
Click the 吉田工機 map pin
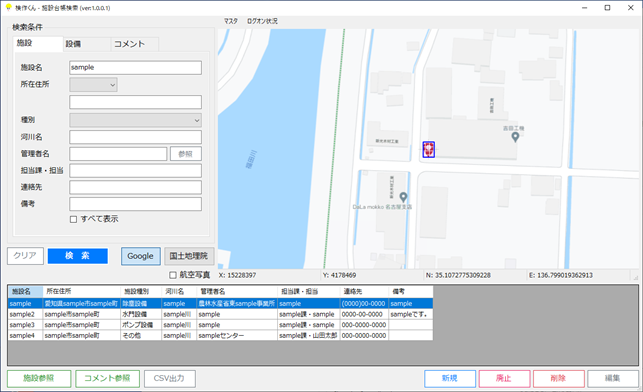[x=515, y=137]
